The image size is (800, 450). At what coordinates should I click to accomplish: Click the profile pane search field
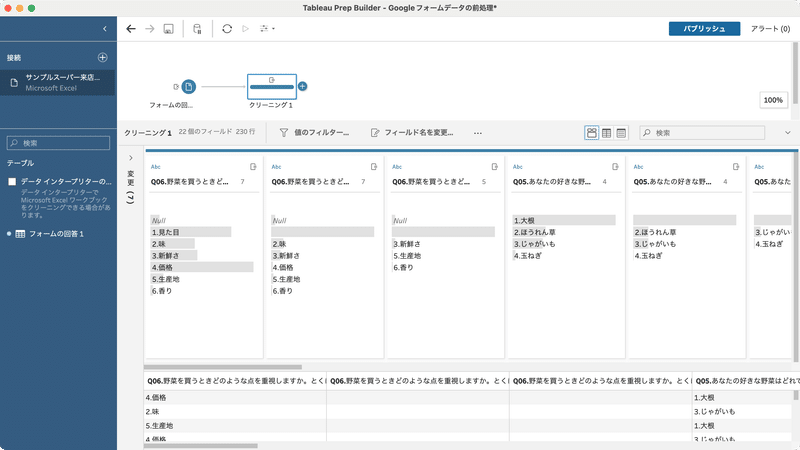tap(702, 133)
